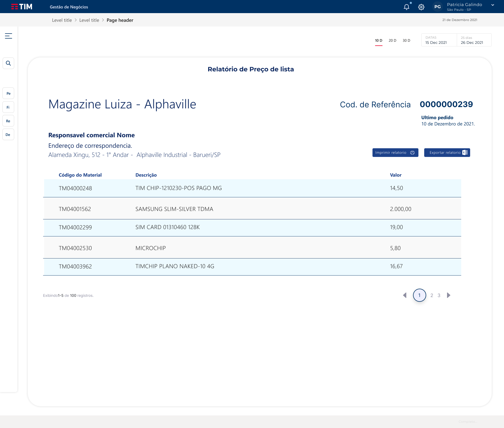504x428 pixels.
Task: Select page 1 in pagination
Action: [419, 295]
